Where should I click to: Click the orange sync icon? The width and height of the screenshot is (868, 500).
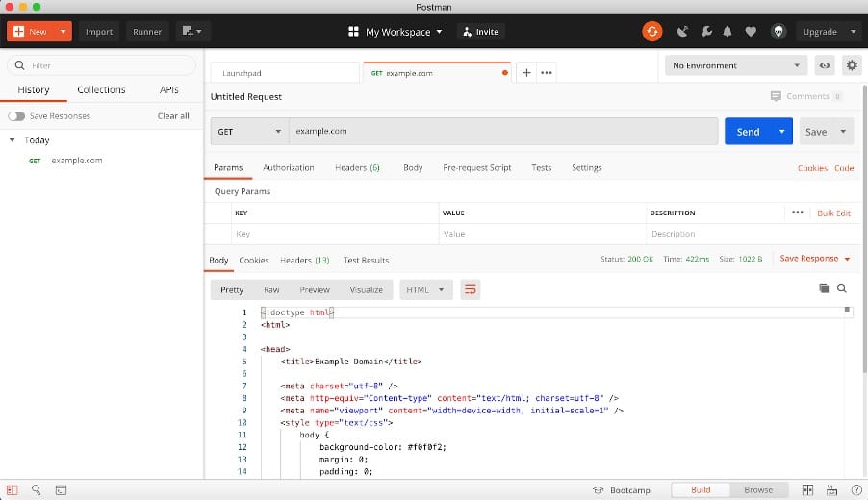point(652,32)
